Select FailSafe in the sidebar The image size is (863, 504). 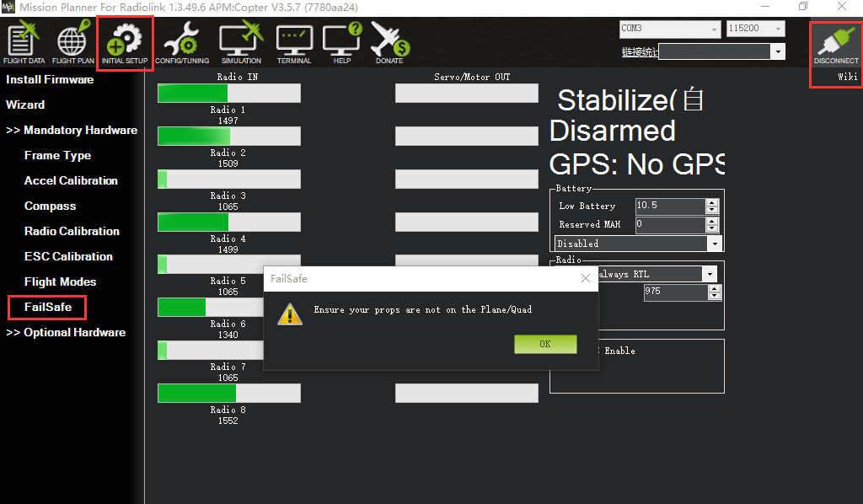click(48, 307)
